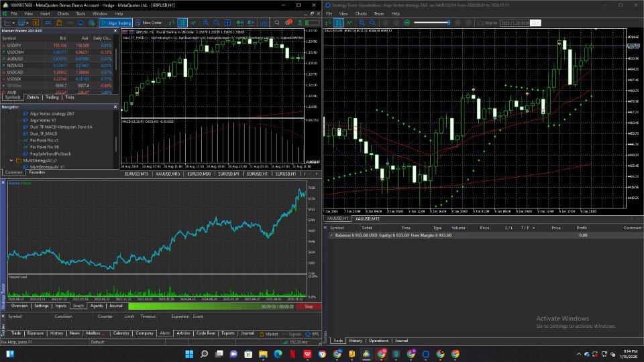Viewport: 644px width, 362px height.
Task: Open the Market shopping bag toolbar icon
Action: (x=59, y=23)
